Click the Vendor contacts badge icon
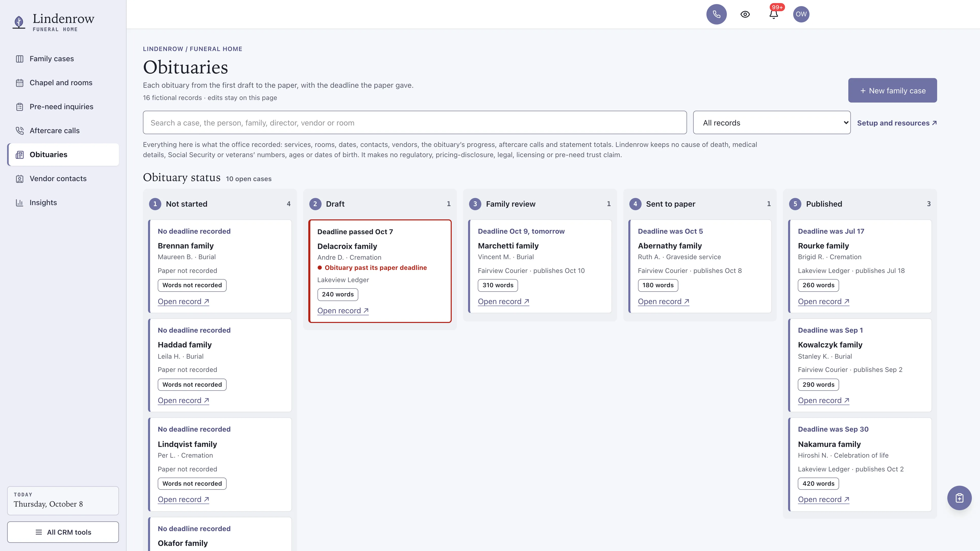The width and height of the screenshot is (980, 551). click(x=20, y=179)
